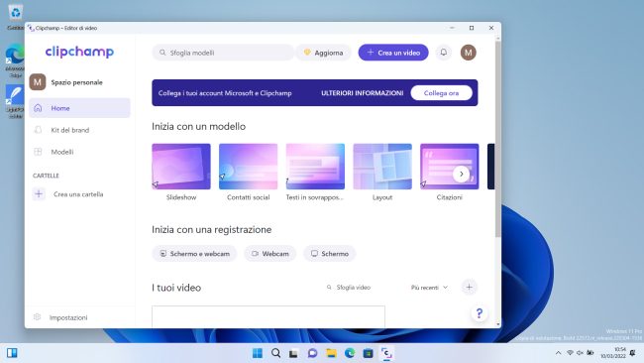This screenshot has height=363, width=644.
Task: Open Microsoft Store on the taskbar
Action: 368,353
